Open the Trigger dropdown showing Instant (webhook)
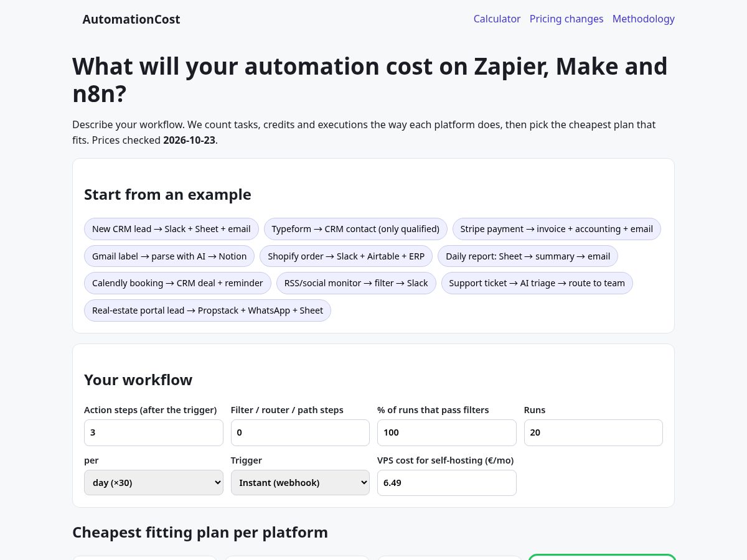 [x=300, y=483]
